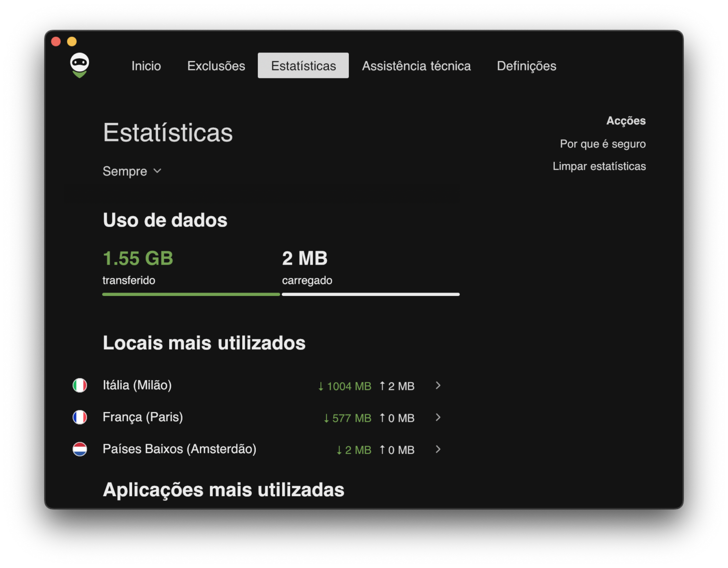
Task: Click the Uso de dados heading
Action: 165,220
